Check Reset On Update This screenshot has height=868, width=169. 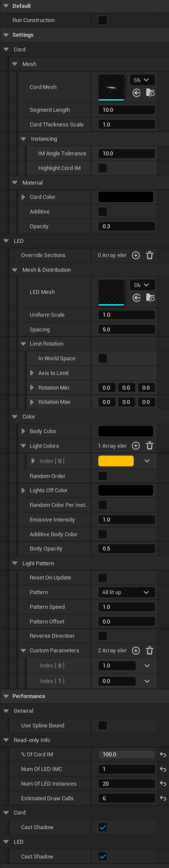tap(103, 577)
